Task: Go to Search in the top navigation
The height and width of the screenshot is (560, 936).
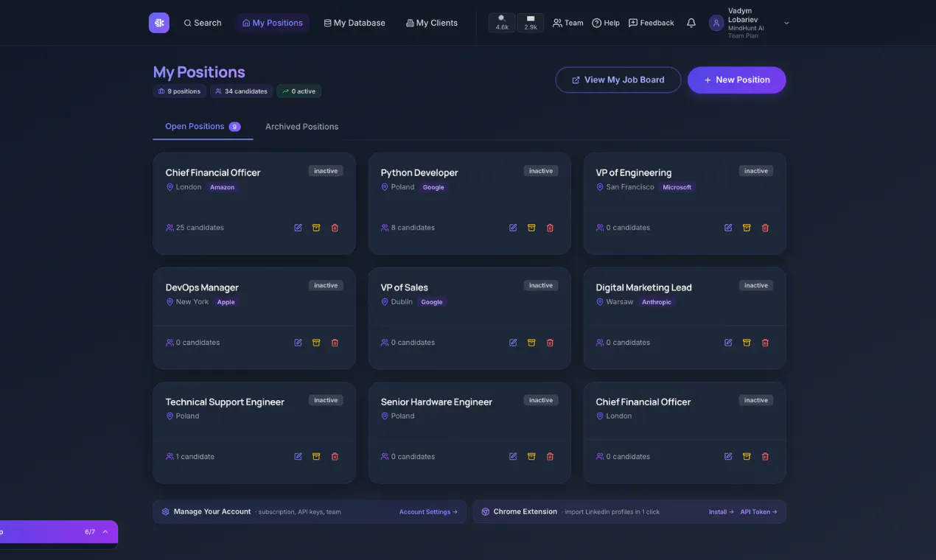Action: coord(203,23)
